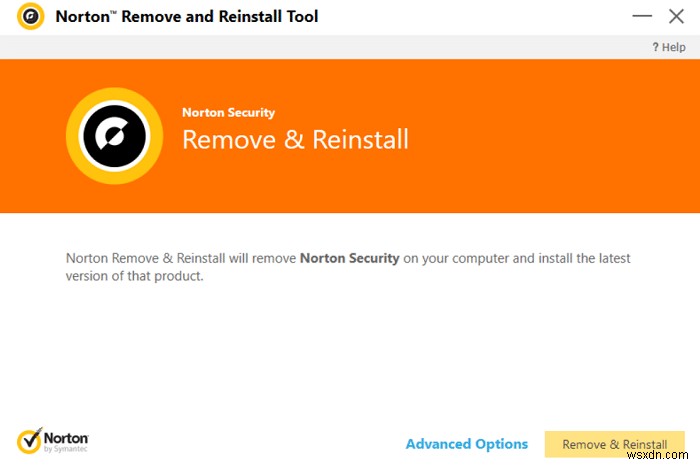This screenshot has height=465, width=700.
Task: Click 'version of that product.' text line
Action: (x=134, y=276)
